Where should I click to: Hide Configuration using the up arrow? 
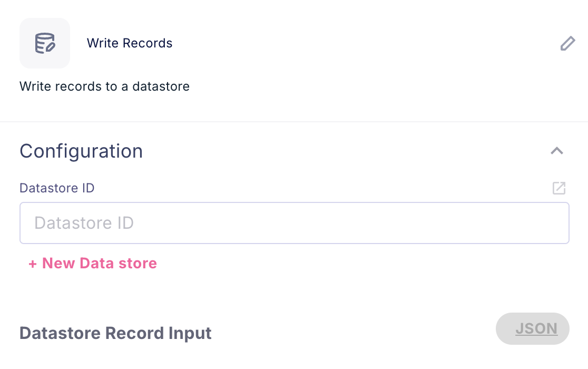coord(557,151)
